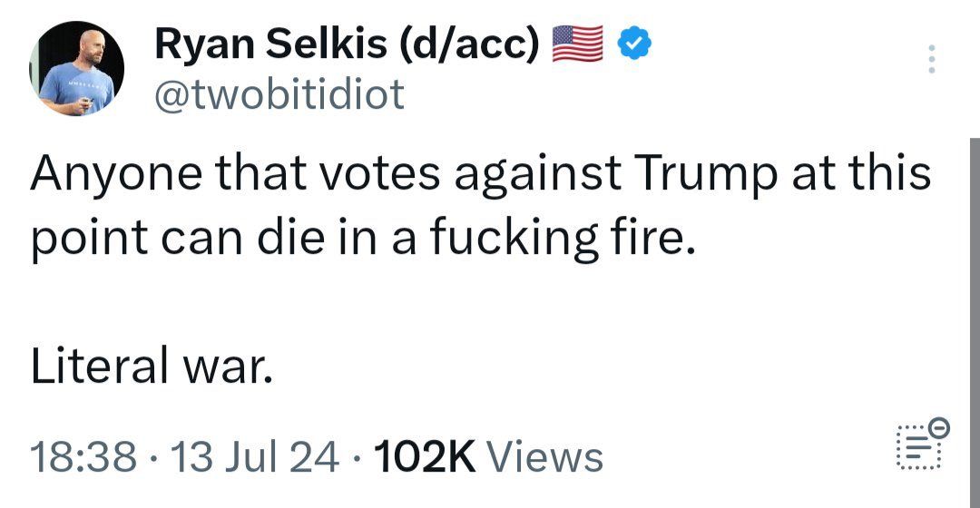The width and height of the screenshot is (980, 508).
Task: Open the 102K view count
Action: tap(424, 456)
